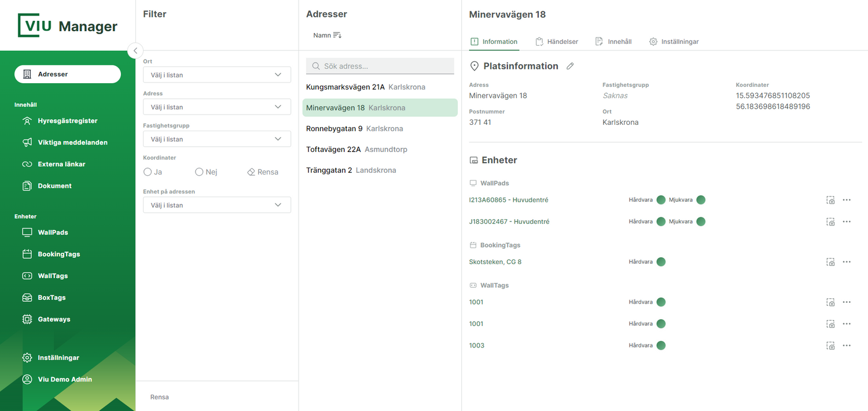This screenshot has width=868, height=411.
Task: Click the screenshot icon for J183002467 WallPad
Action: click(830, 222)
